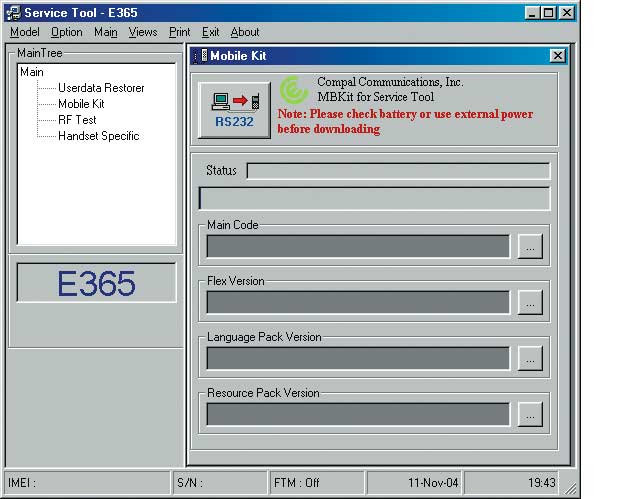The height and width of the screenshot is (499, 641).
Task: Click the MBKit for Service Tool text
Action: click(376, 97)
